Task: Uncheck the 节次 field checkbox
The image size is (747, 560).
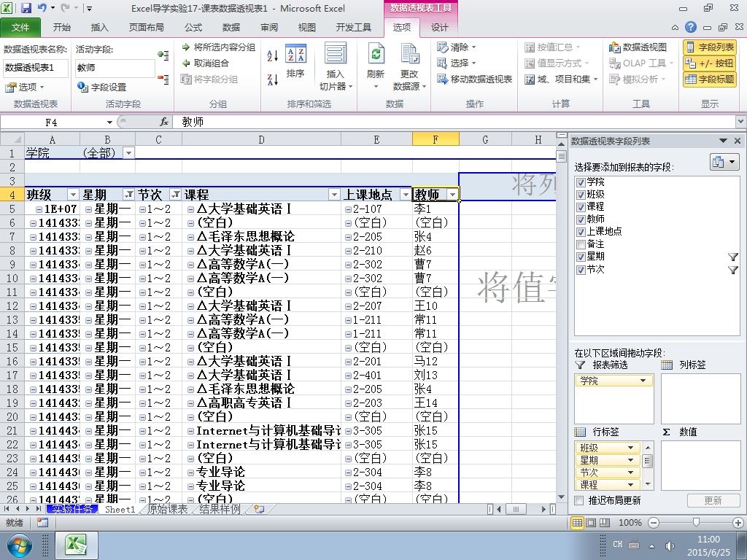Action: point(581,270)
